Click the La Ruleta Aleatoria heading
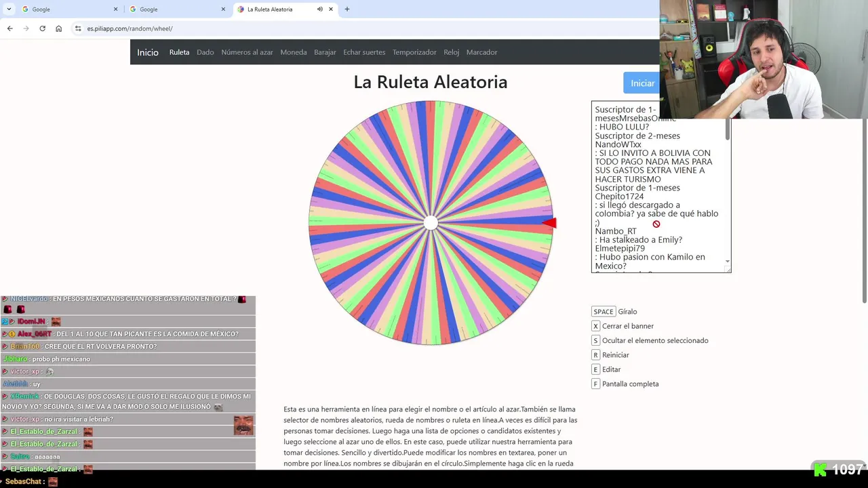Viewport: 868px width, 488px height. coord(431,82)
